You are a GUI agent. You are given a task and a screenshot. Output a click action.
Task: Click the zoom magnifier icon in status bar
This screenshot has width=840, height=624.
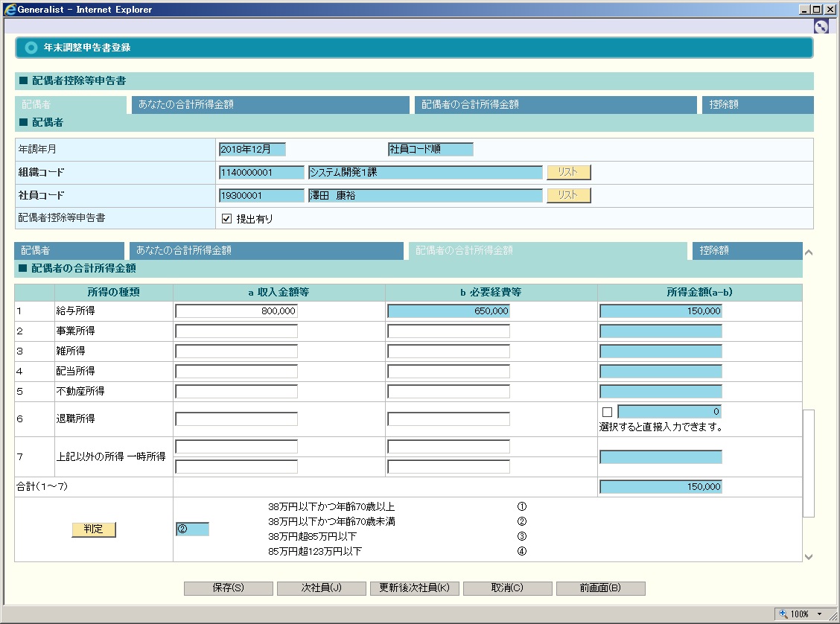click(x=783, y=614)
